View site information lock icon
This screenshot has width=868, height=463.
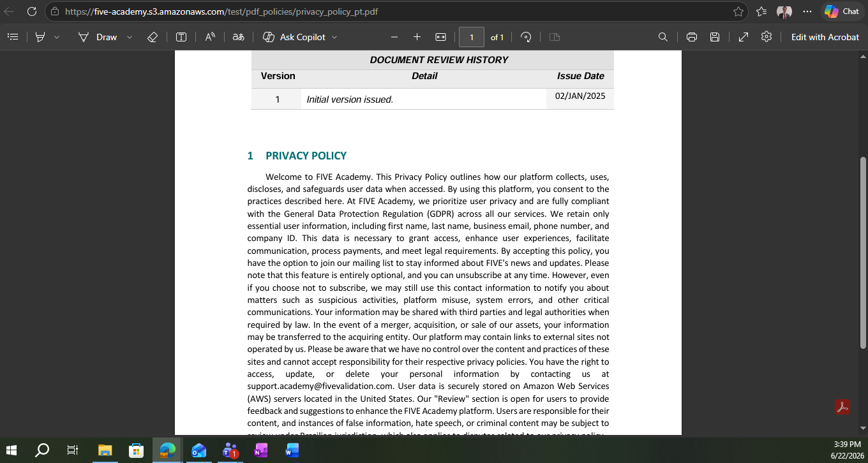point(56,11)
